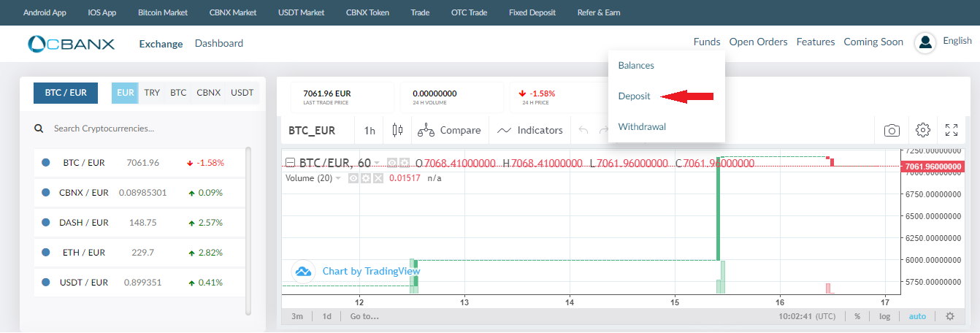The height and width of the screenshot is (333, 980).
Task: Click the undo arrow in chart toolbar
Action: click(583, 130)
